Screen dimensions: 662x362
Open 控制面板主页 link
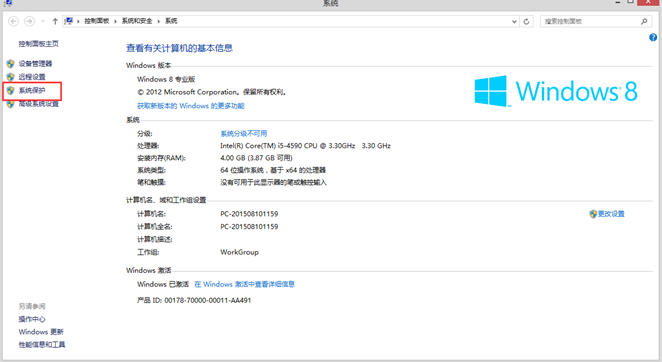pos(38,44)
